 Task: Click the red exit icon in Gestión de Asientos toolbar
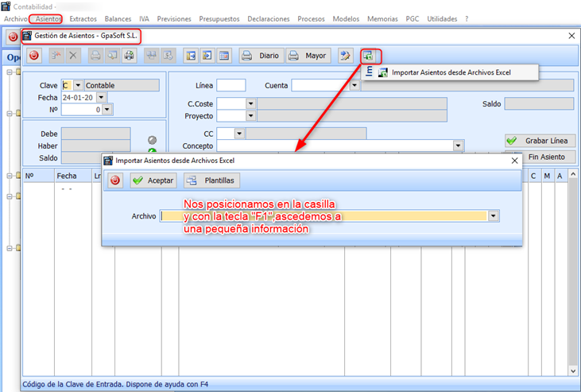34,56
